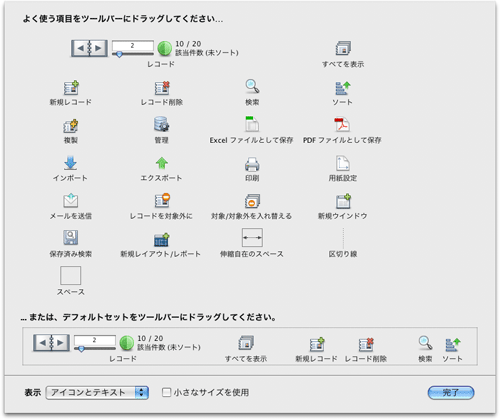Viewport: 500px width, 420px height.
Task: Click the book navigation icon in default set
Action: 51,343
